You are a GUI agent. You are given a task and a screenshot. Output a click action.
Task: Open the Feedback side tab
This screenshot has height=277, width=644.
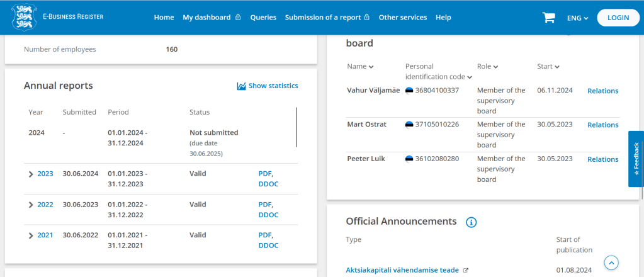(636, 159)
